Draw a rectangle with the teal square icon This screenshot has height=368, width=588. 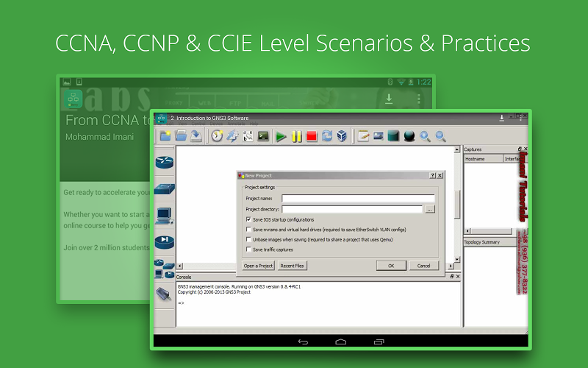[393, 135]
